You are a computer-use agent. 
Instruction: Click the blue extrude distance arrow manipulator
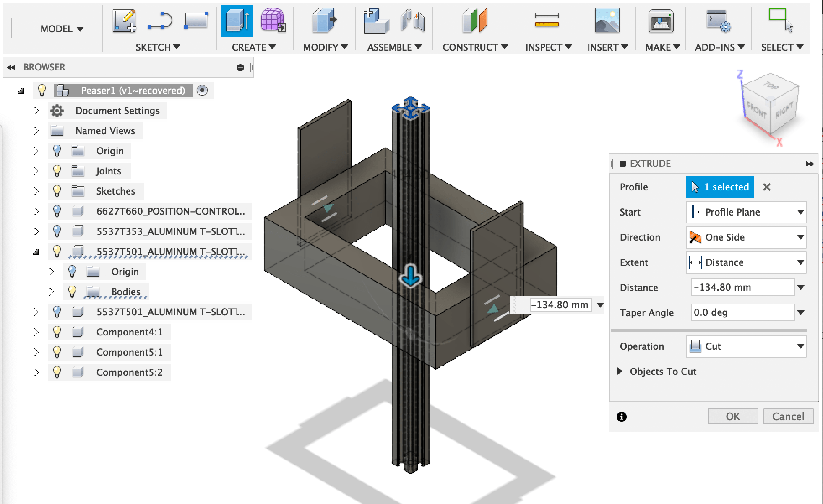[x=410, y=276]
